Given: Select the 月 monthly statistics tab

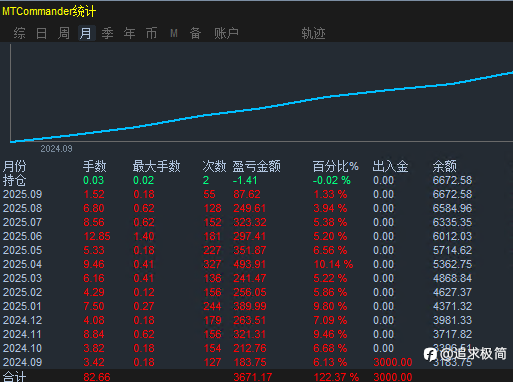Looking at the screenshot, I should point(86,33).
